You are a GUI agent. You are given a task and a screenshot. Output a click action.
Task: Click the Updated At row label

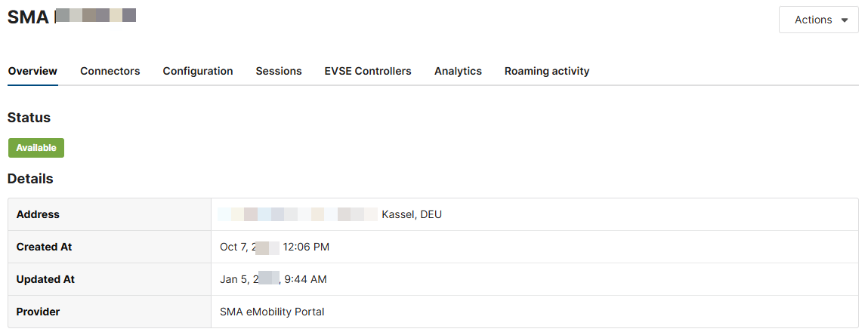coord(45,279)
